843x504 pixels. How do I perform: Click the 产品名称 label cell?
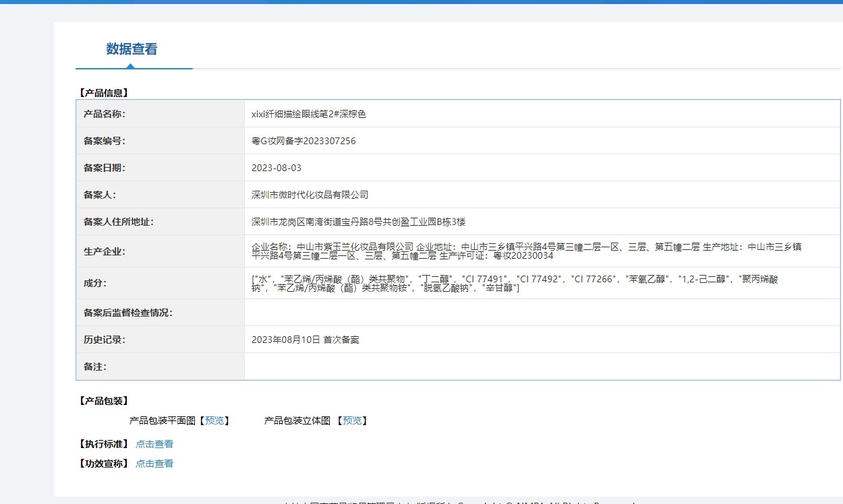[x=161, y=114]
